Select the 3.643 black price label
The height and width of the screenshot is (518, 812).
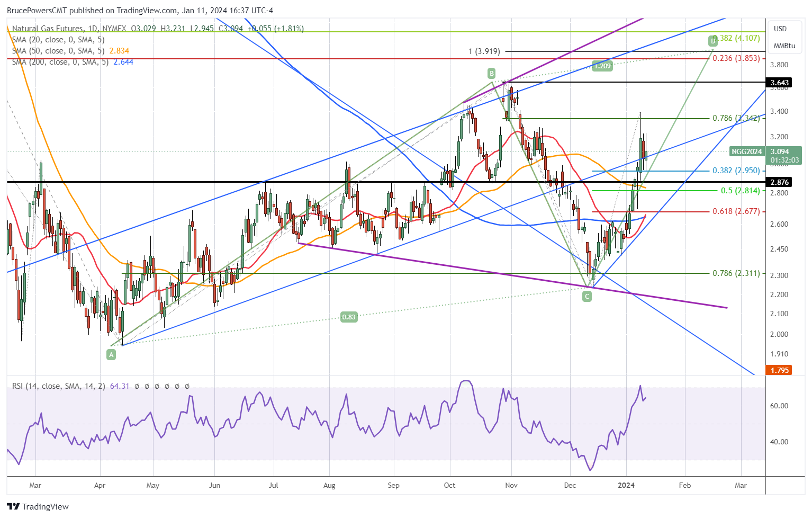pyautogui.click(x=779, y=83)
